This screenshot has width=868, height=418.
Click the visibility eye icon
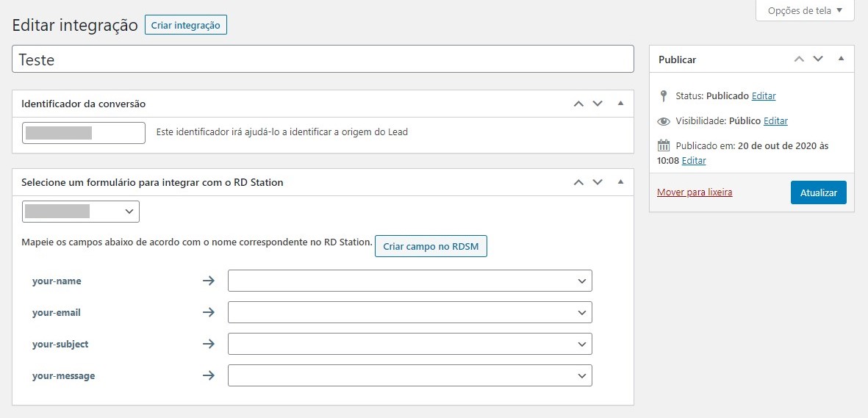[663, 120]
